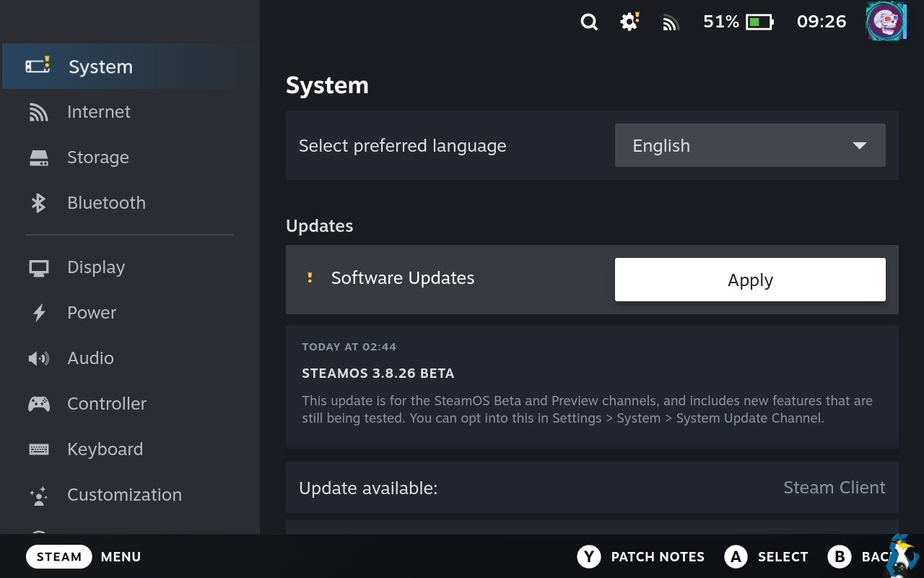
Task: Click the A button glyph
Action: 736,556
